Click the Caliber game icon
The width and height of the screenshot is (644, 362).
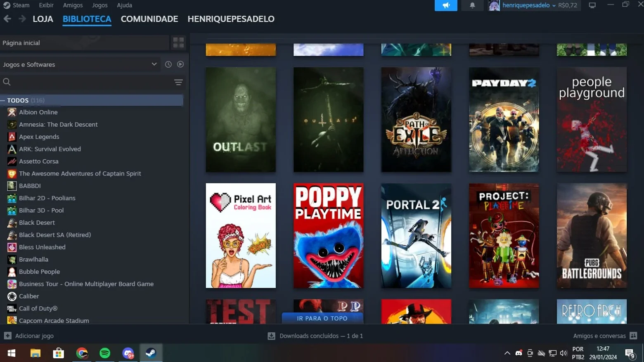tap(12, 296)
